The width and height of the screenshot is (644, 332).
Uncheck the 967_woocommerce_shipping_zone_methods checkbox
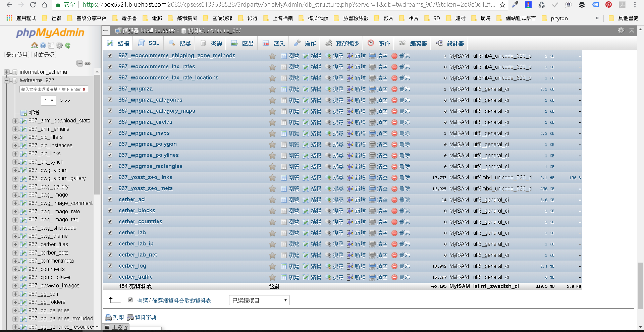[110, 56]
